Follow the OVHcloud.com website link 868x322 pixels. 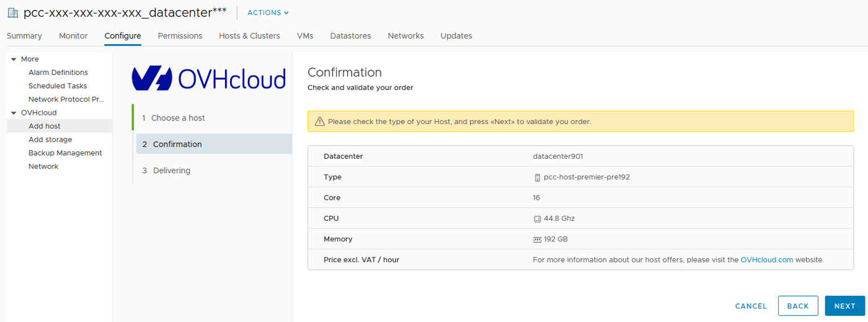tap(766, 260)
